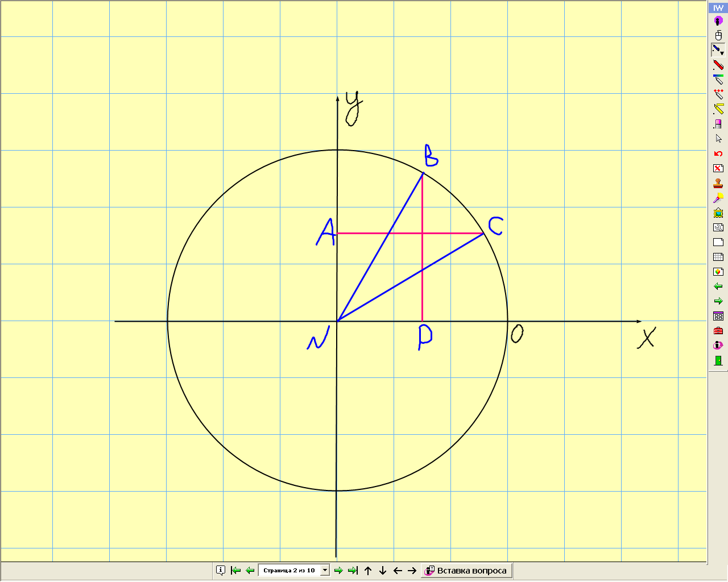Image resolution: width=728 pixels, height=582 pixels.
Task: Select the arrow pointer selection tool
Action: click(718, 139)
